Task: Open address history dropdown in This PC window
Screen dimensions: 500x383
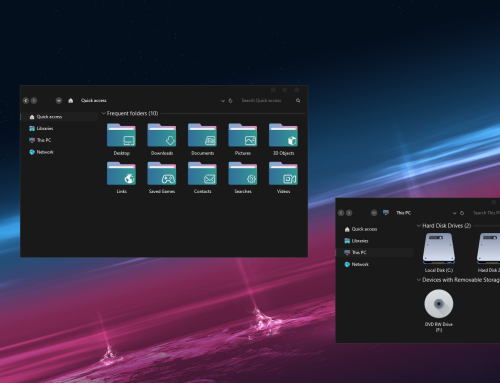Action: point(454,213)
